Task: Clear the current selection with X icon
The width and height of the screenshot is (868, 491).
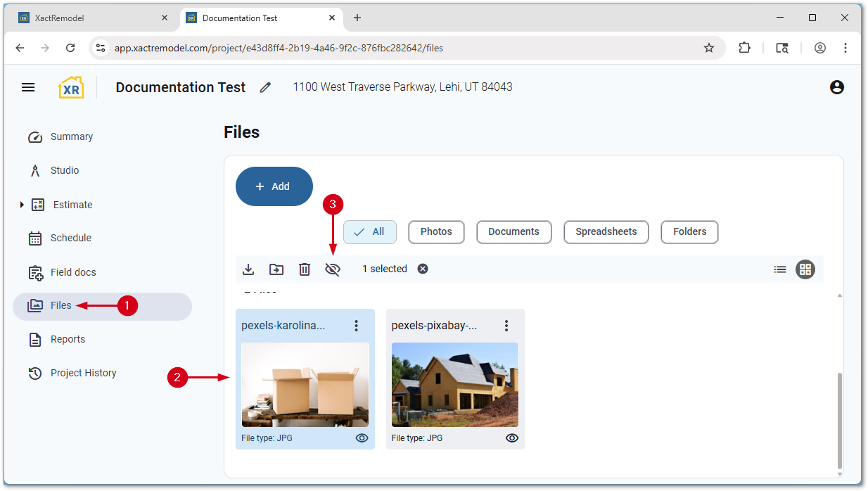Action: tap(423, 269)
